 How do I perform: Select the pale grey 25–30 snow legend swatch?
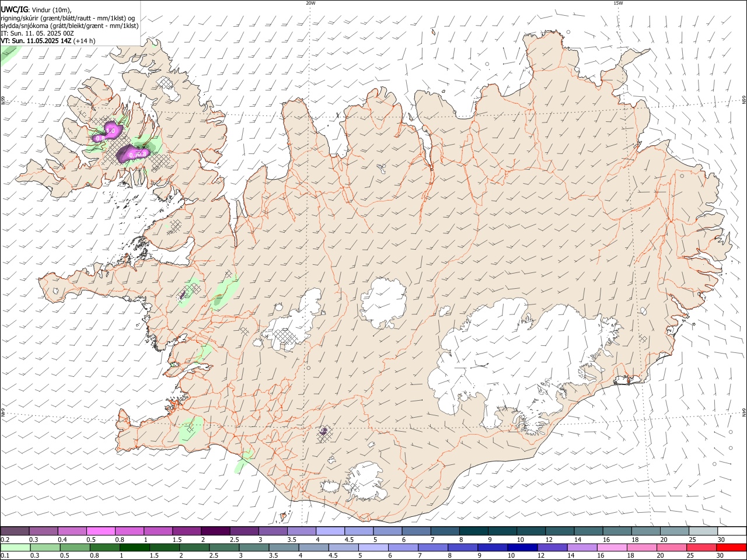703,531
